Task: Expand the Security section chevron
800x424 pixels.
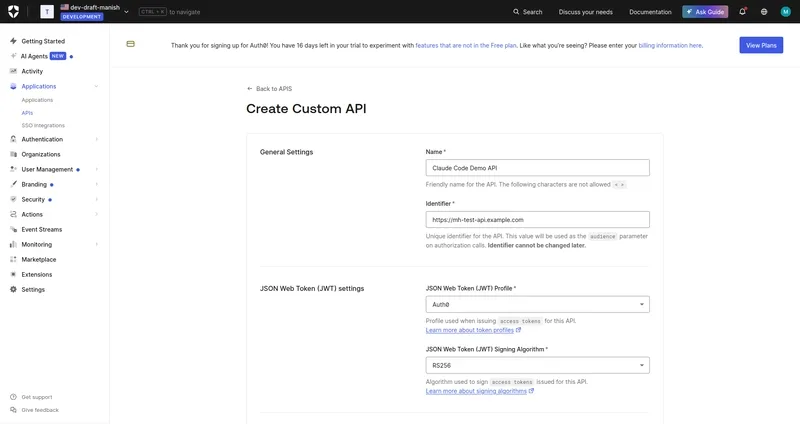Action: pyautogui.click(x=96, y=199)
